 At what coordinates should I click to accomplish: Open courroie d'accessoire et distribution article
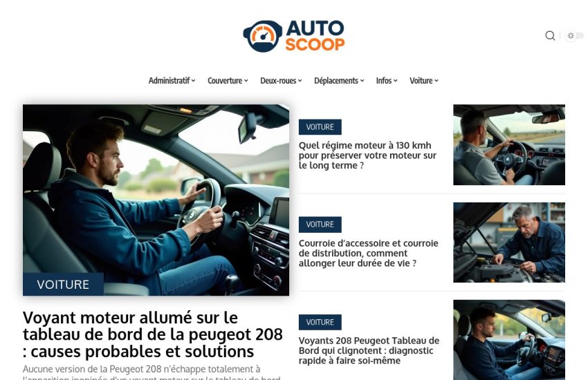368,253
